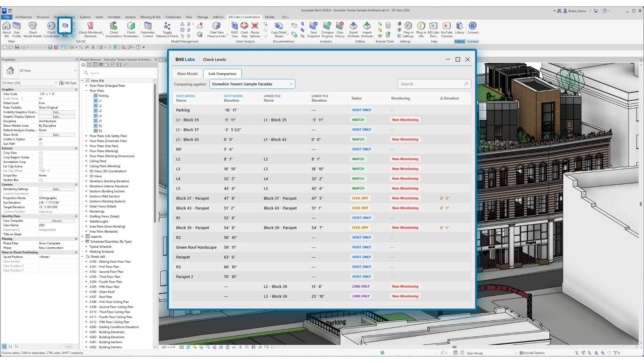This screenshot has width=644, height=363.
Task: Launch the Check Parameters tool
Action: pyautogui.click(x=131, y=29)
